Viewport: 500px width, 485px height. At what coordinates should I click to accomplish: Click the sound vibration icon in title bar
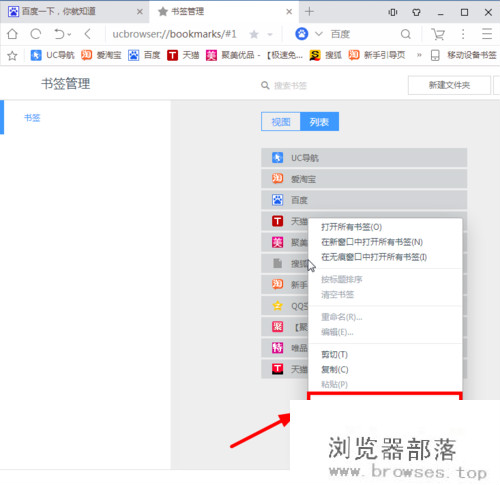[x=393, y=12]
